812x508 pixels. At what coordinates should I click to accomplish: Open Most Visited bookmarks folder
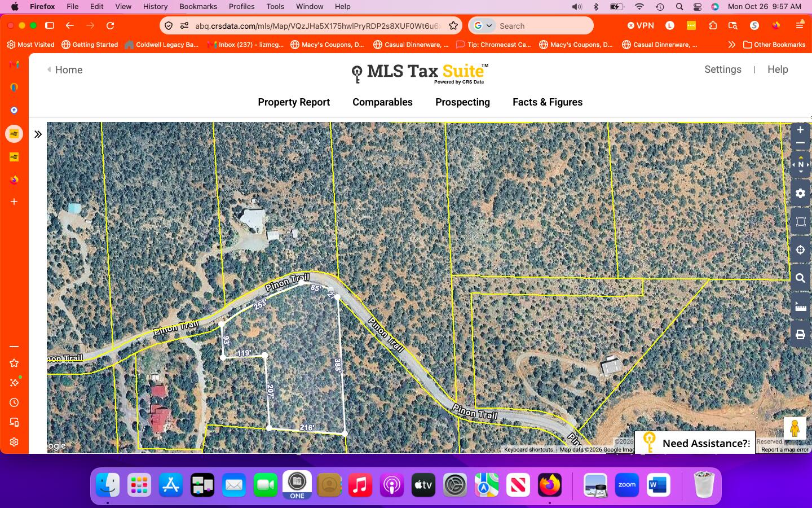pyautogui.click(x=30, y=45)
